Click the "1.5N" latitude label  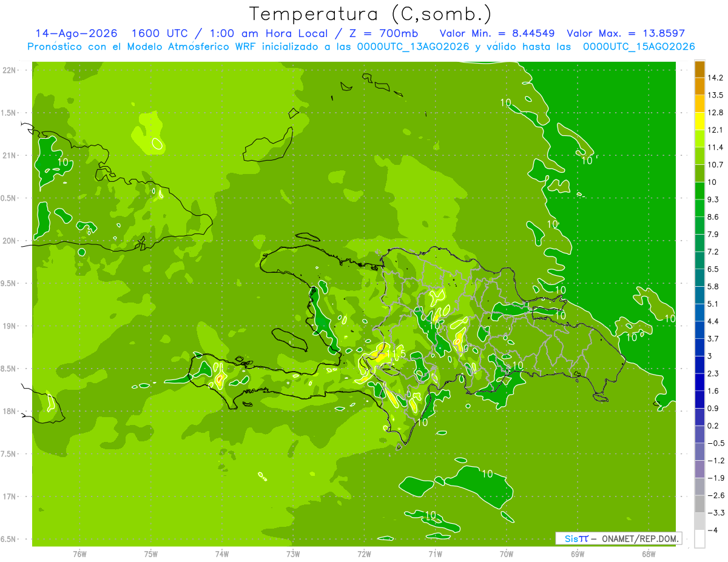click(x=9, y=113)
